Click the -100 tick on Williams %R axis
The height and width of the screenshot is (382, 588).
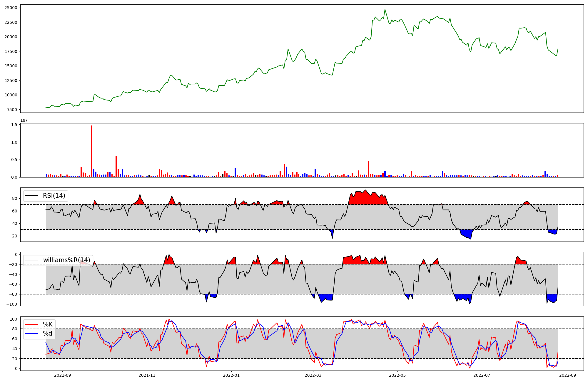[x=12, y=304]
